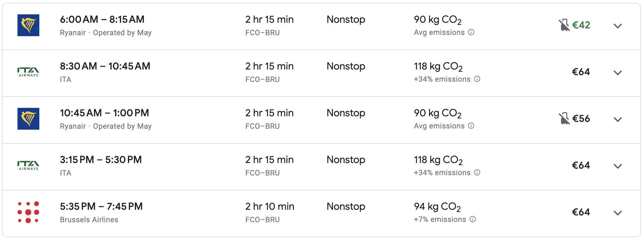The height and width of the screenshot is (240, 644).
Task: Click info icon on 10:45 AM Avg emissions
Action: point(471,126)
